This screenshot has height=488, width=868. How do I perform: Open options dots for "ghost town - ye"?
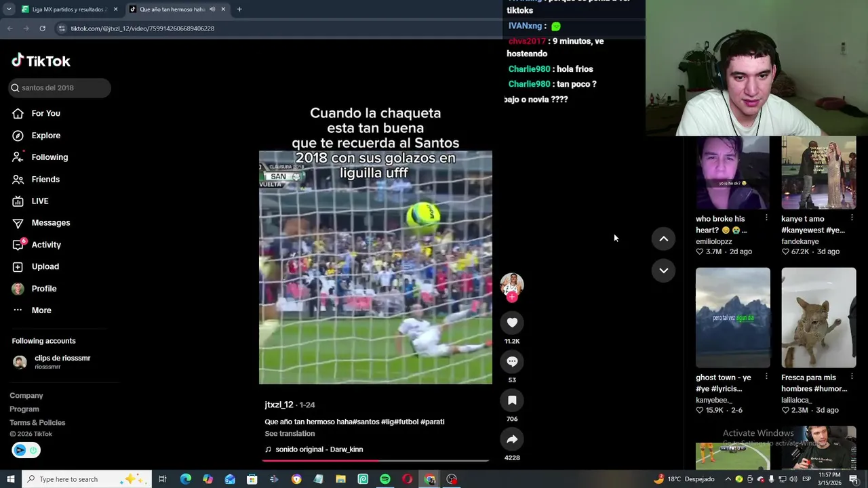(766, 376)
